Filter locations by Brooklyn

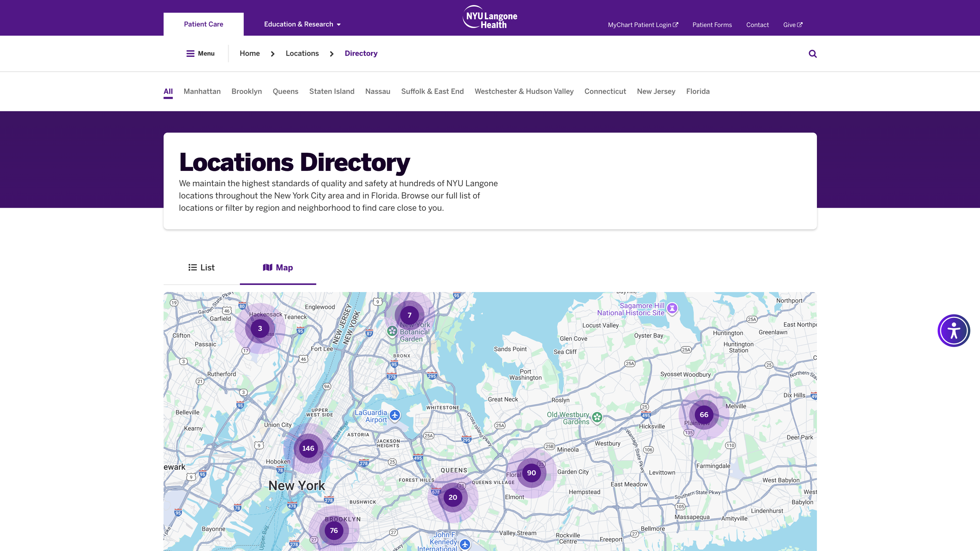[247, 91]
